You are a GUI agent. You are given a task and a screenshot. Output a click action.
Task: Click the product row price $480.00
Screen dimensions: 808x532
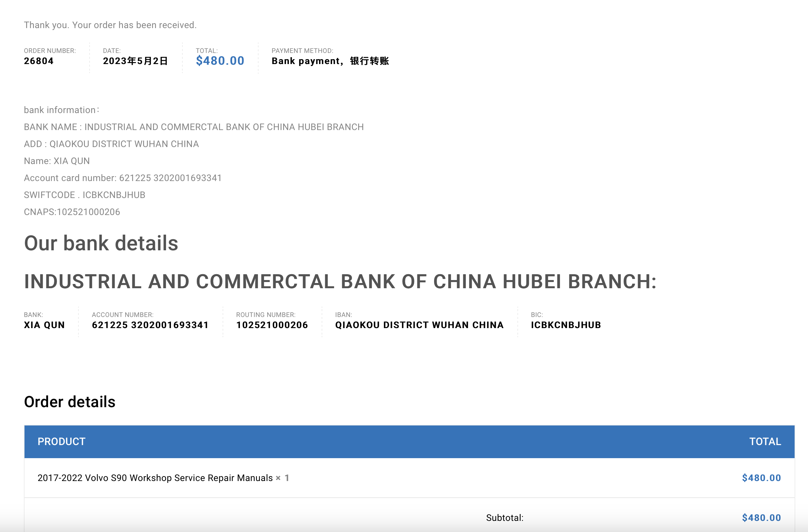point(762,478)
